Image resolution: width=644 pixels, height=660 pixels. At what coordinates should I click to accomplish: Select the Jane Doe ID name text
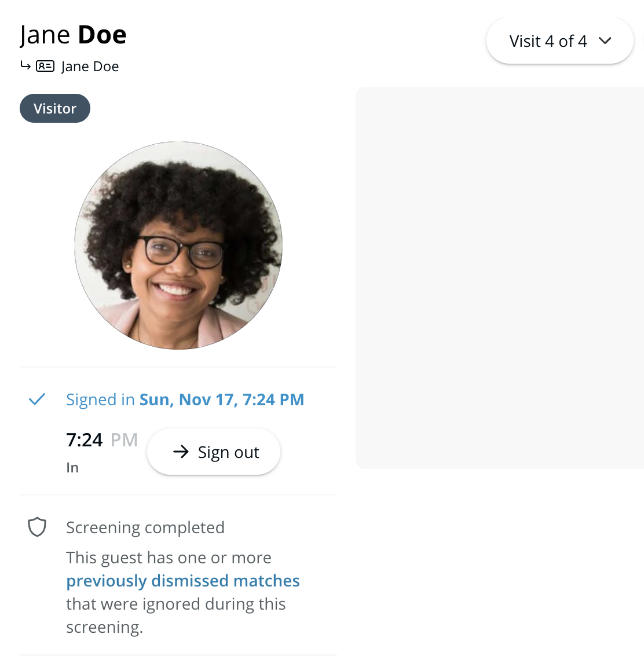coord(90,67)
